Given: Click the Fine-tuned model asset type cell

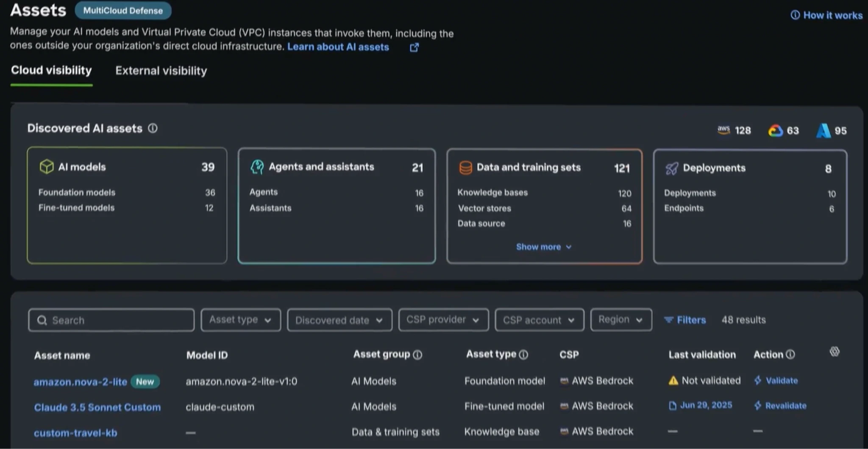Looking at the screenshot, I should pos(504,406).
